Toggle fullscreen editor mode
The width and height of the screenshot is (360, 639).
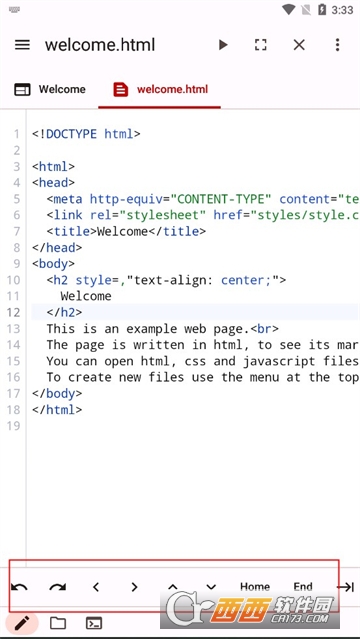coord(261,45)
